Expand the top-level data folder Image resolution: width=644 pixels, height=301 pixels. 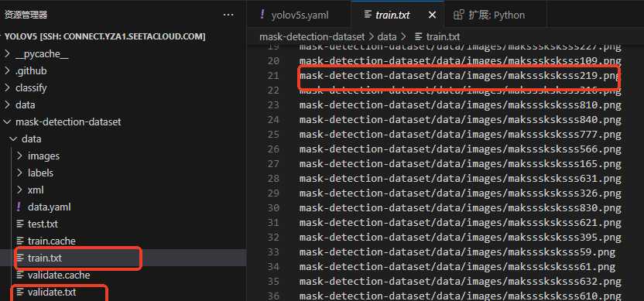pyautogui.click(x=7, y=105)
